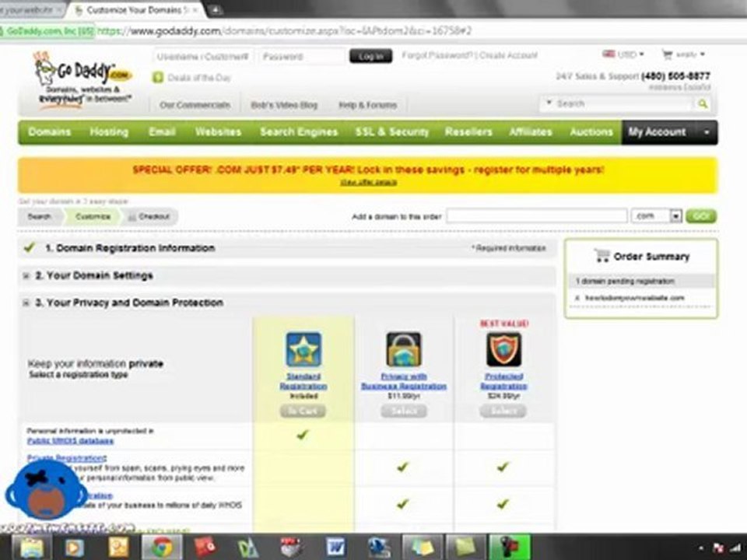This screenshot has height=560, width=747.
Task: Open the Search Engines menu
Action: 299,132
